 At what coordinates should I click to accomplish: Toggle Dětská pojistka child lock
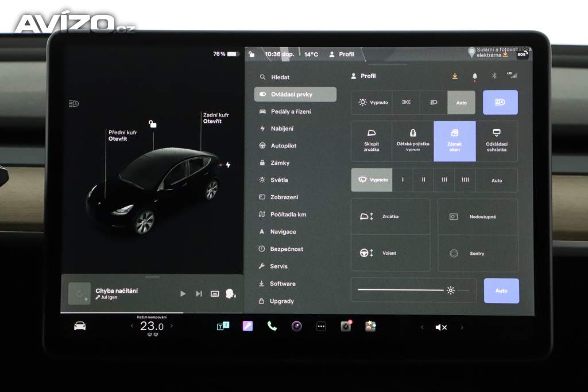[x=413, y=141]
